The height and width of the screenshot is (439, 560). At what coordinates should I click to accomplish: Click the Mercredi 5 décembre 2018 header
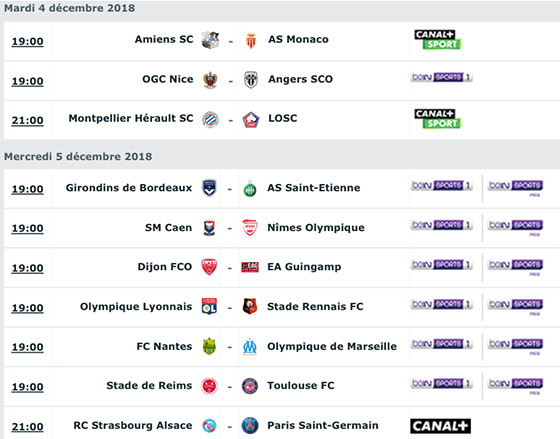(78, 157)
